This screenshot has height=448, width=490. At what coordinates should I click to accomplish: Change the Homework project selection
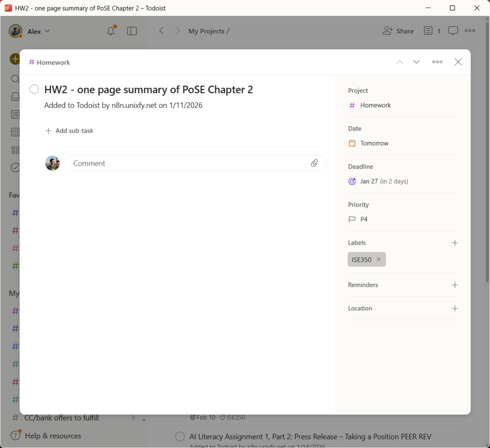375,105
